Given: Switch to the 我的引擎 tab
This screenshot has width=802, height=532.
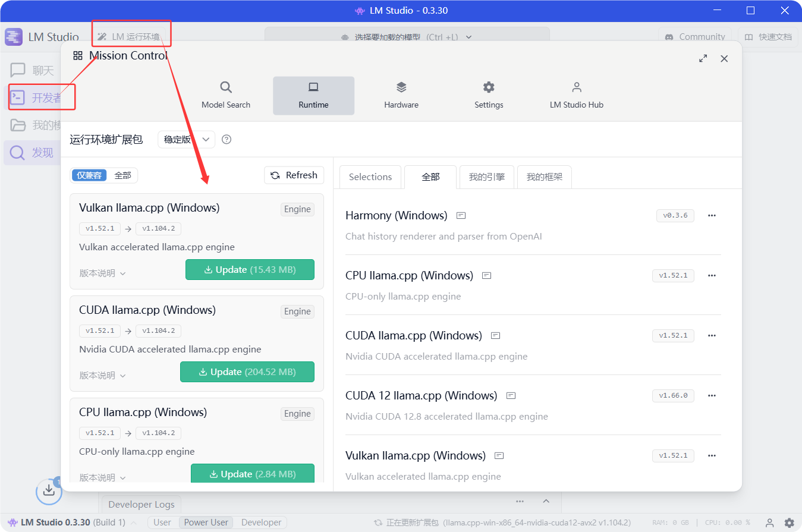Looking at the screenshot, I should [486, 177].
